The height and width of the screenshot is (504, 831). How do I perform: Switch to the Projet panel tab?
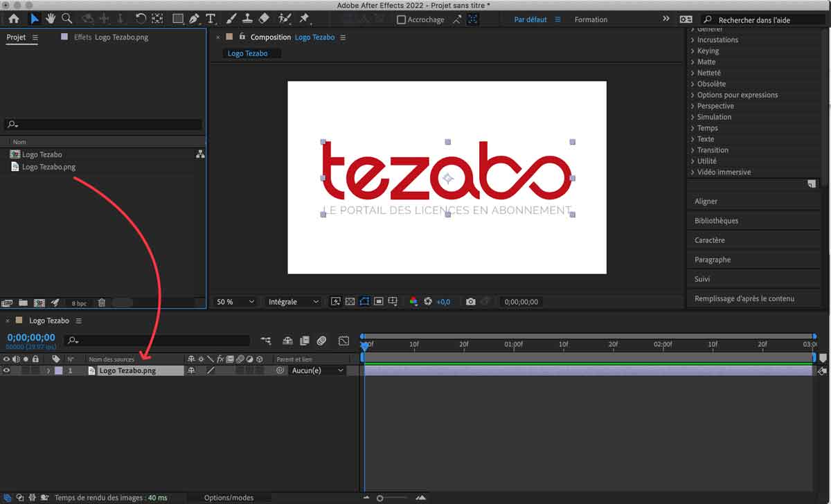coord(16,37)
